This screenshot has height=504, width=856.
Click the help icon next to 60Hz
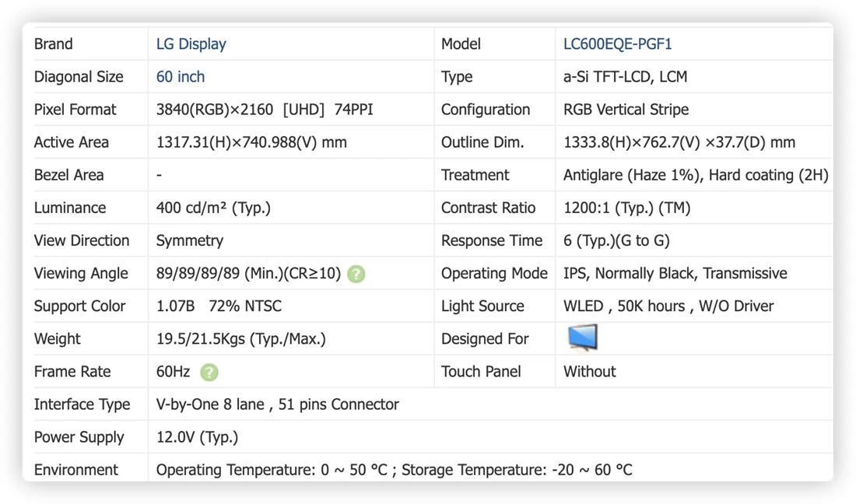209,373
